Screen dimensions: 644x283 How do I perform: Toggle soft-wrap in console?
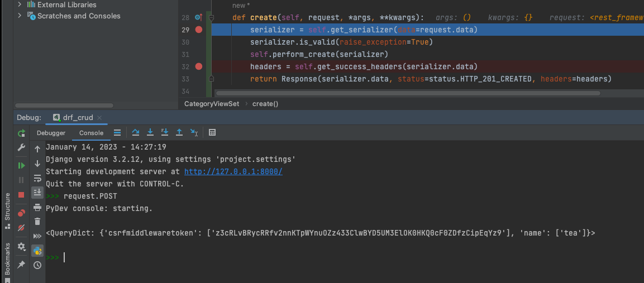[x=37, y=178]
